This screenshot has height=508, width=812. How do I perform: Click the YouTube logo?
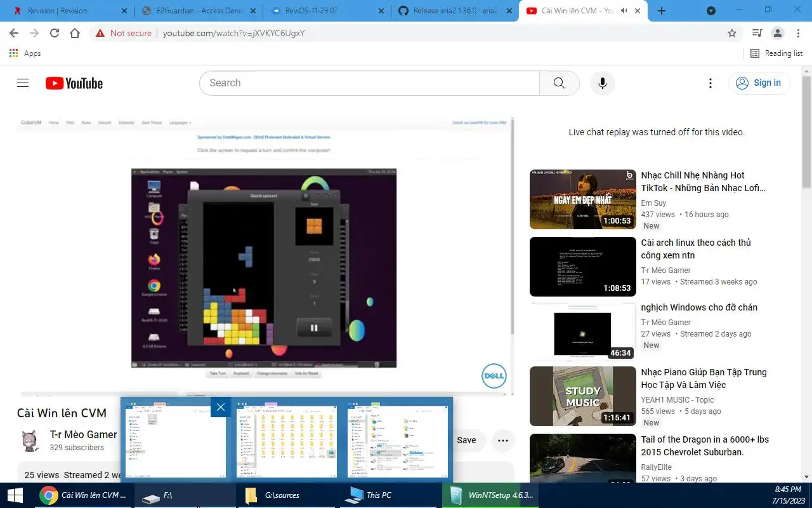click(x=74, y=83)
